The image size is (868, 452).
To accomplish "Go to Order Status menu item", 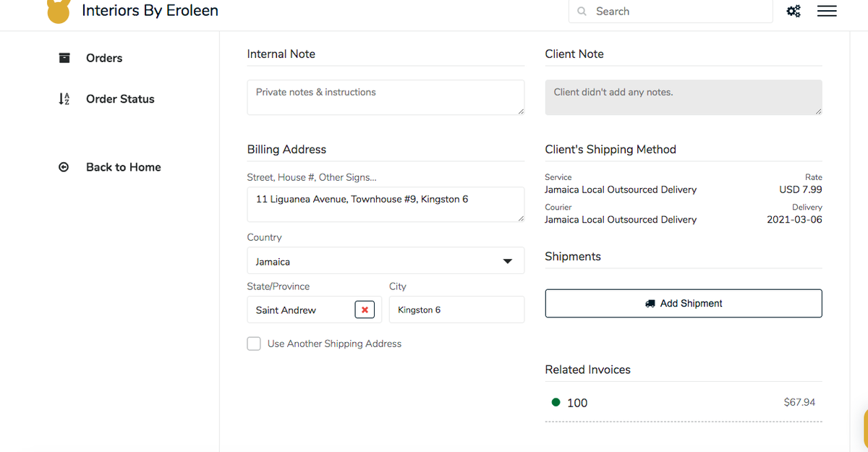I will (120, 99).
